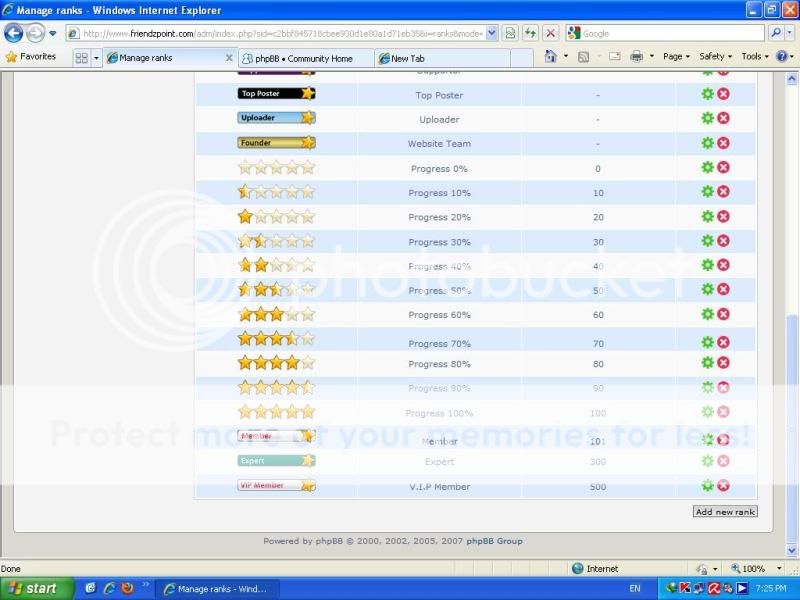Click the Internet Explorer home icon

[x=551, y=57]
